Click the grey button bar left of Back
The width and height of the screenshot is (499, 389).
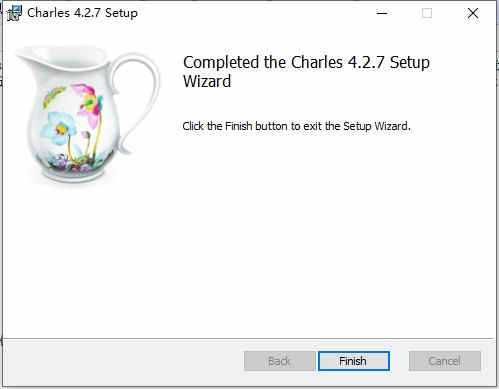point(123,362)
